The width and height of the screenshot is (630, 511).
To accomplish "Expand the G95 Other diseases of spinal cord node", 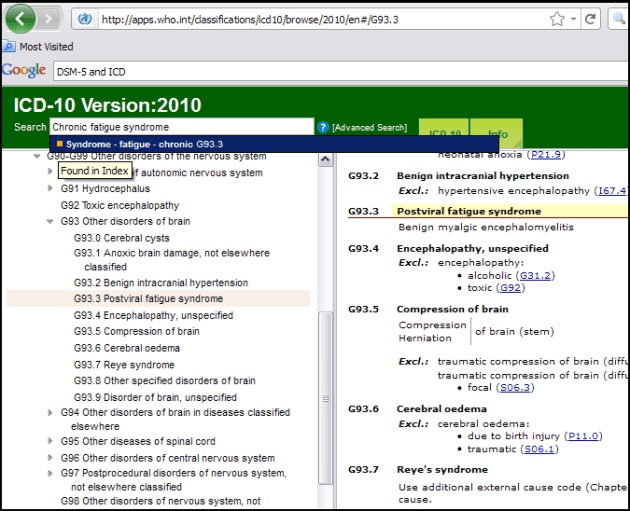I will point(51,442).
